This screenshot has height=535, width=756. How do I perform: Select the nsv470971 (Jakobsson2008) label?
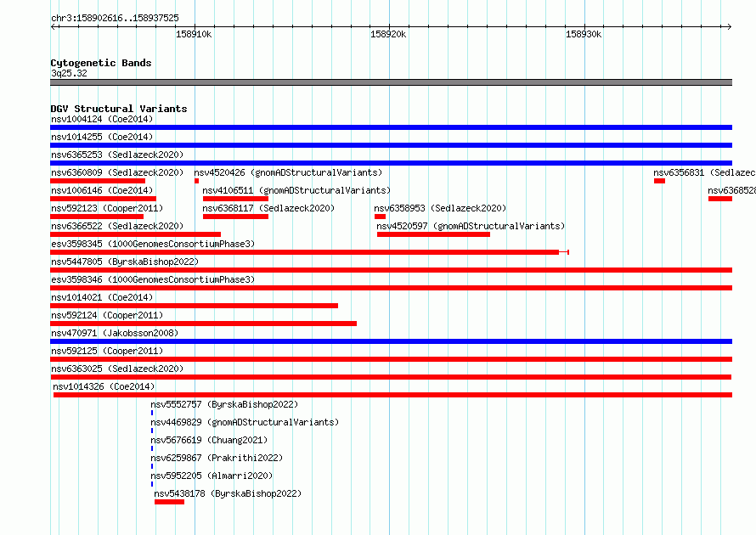pyautogui.click(x=115, y=333)
